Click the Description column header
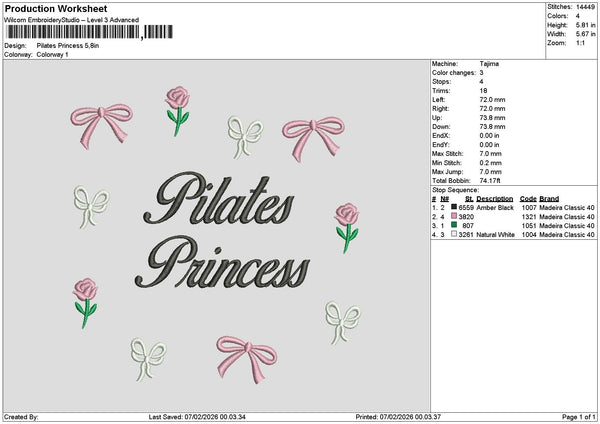The height and width of the screenshot is (424, 600). [x=495, y=198]
